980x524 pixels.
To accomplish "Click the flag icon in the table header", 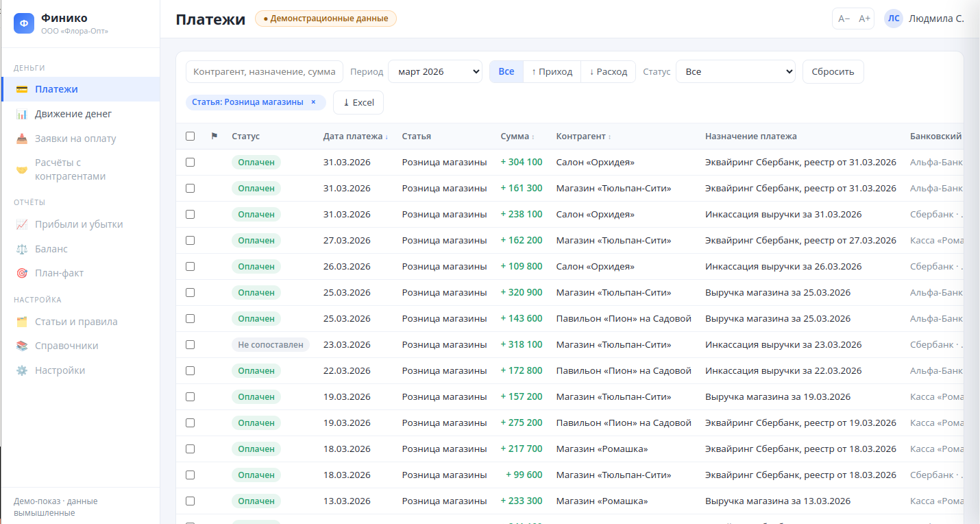I will [x=214, y=136].
